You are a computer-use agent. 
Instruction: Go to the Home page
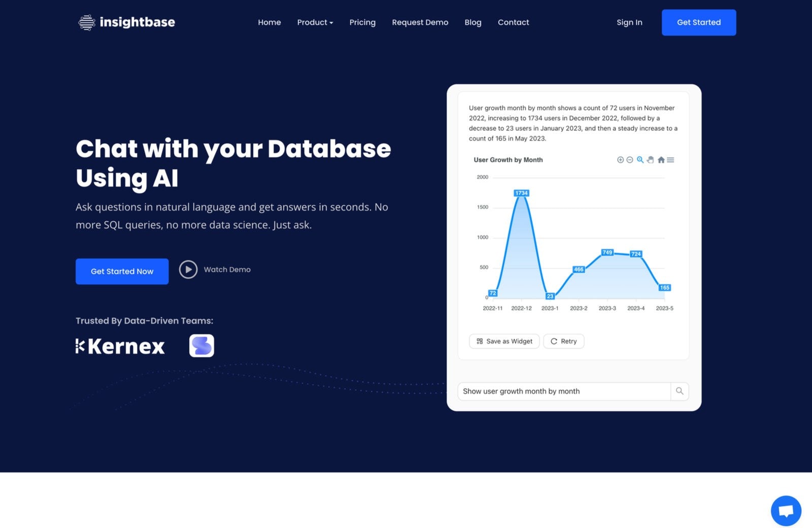pyautogui.click(x=269, y=22)
